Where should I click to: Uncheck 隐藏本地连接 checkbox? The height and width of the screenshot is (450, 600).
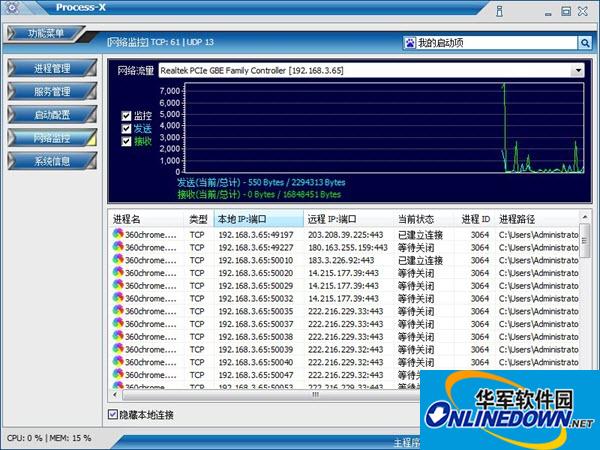(x=112, y=414)
